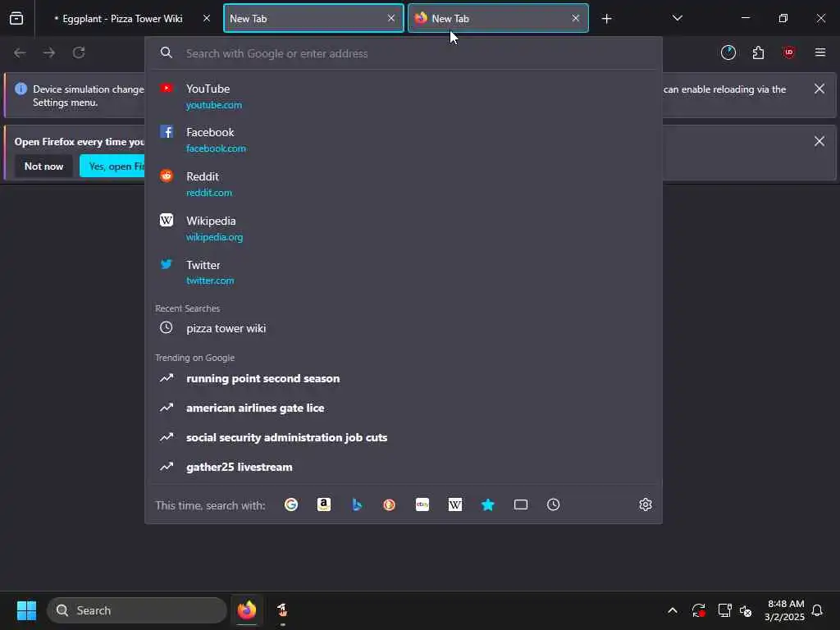Select the New Tab with Firefox logo

pyautogui.click(x=498, y=18)
